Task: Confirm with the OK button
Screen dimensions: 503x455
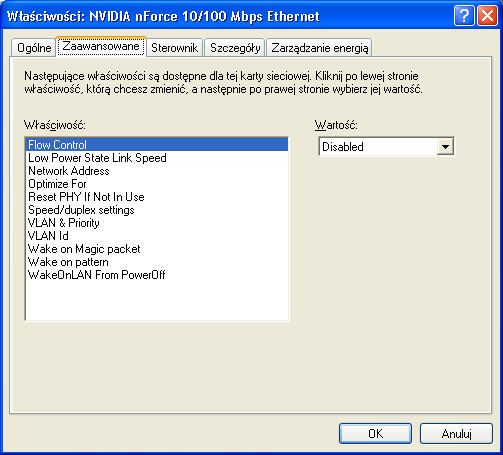Action: [x=375, y=433]
